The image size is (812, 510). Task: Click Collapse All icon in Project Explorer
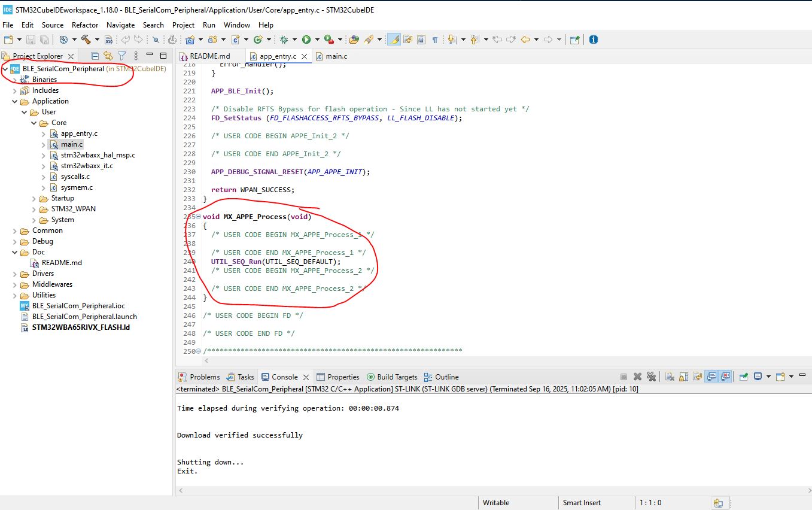coord(95,56)
